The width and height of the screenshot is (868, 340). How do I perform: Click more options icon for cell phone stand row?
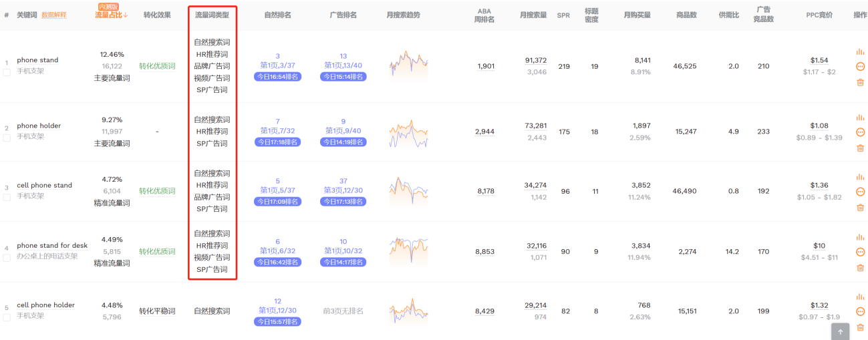(860, 192)
